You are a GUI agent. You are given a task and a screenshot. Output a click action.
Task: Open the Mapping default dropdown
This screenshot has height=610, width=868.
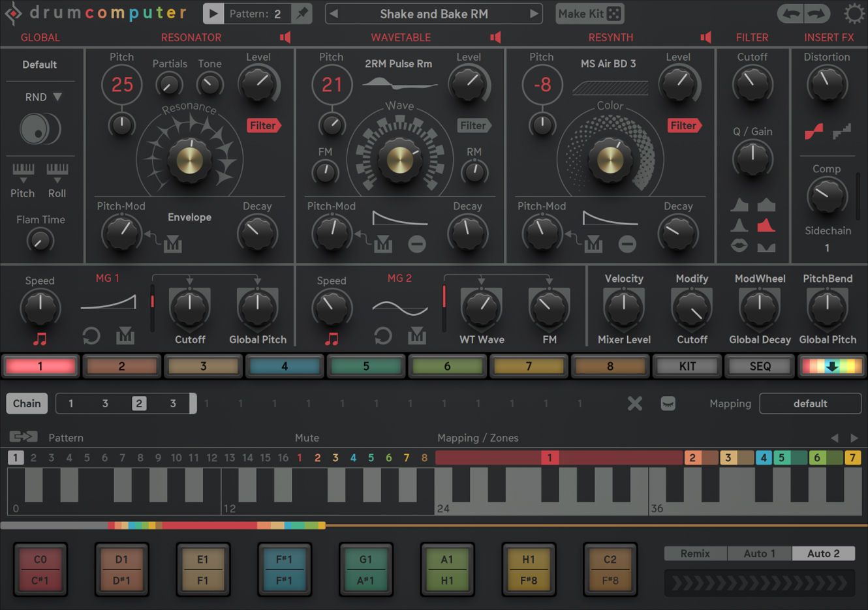tap(810, 403)
